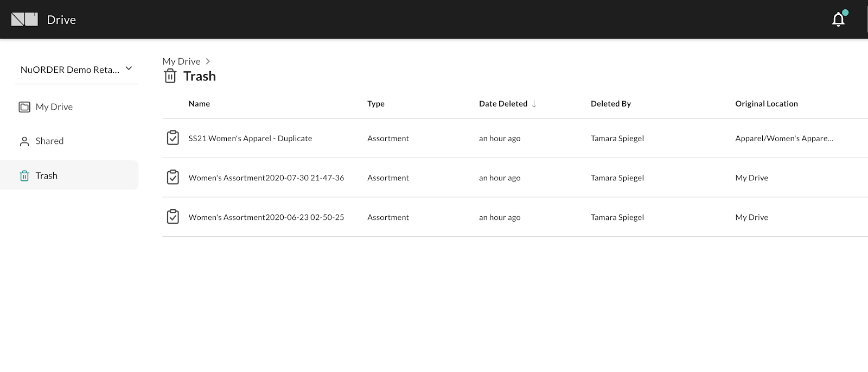The width and height of the screenshot is (868, 372).
Task: Open the account switcher chevron arrow
Action: 129,68
